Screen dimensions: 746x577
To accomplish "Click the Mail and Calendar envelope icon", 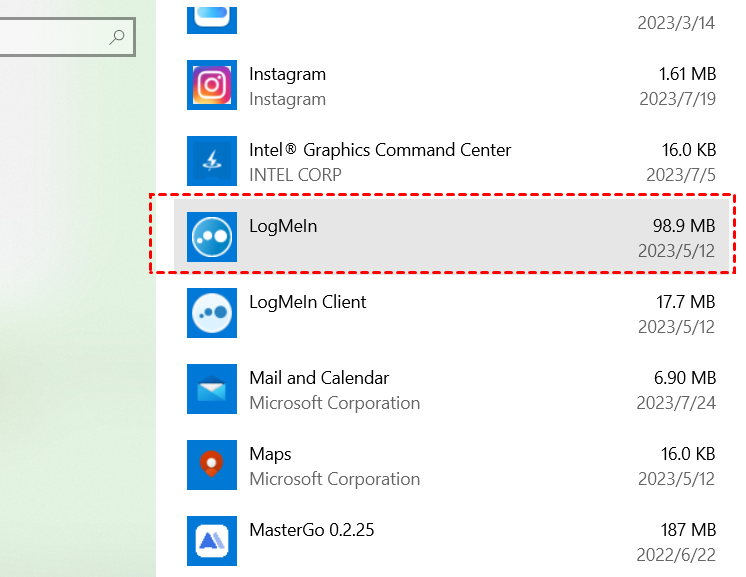I will pos(212,389).
